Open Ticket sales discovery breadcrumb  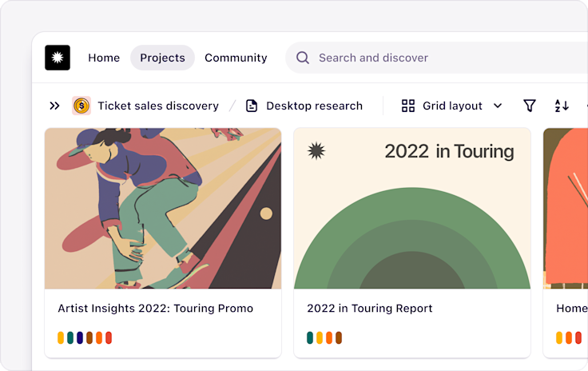(158, 106)
